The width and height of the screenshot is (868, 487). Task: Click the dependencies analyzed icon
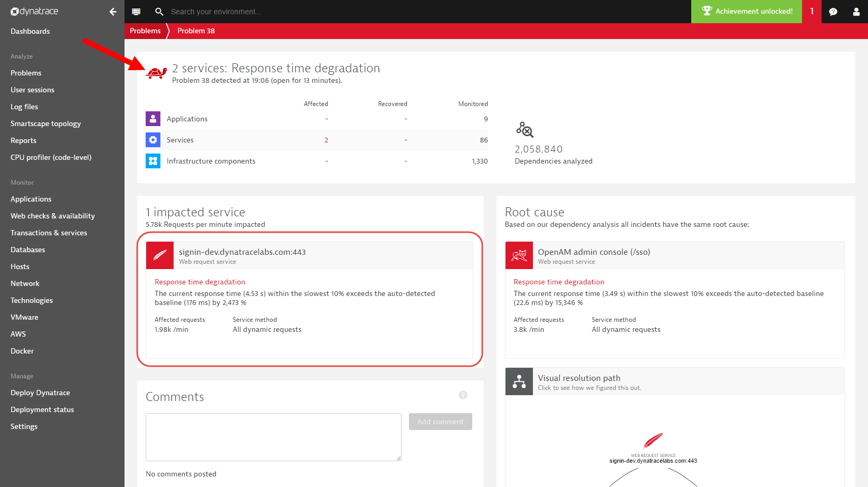pyautogui.click(x=524, y=129)
